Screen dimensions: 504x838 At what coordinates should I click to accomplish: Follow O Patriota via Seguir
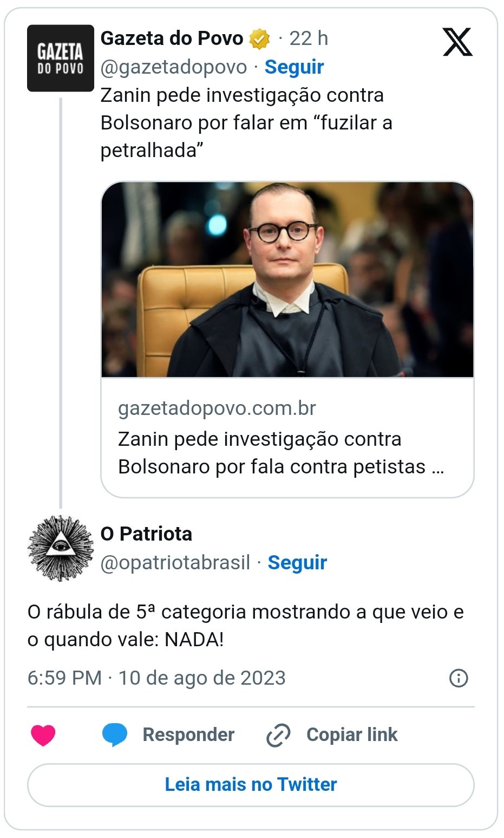tap(297, 563)
